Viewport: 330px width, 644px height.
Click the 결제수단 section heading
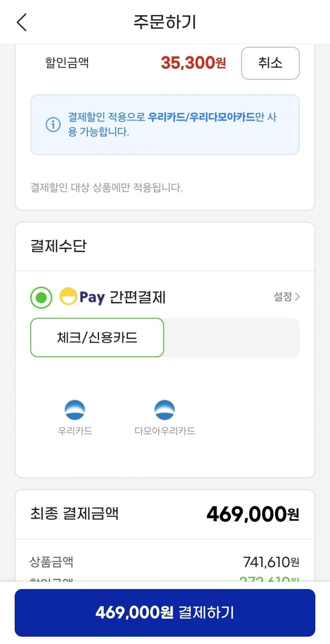pos(59,246)
